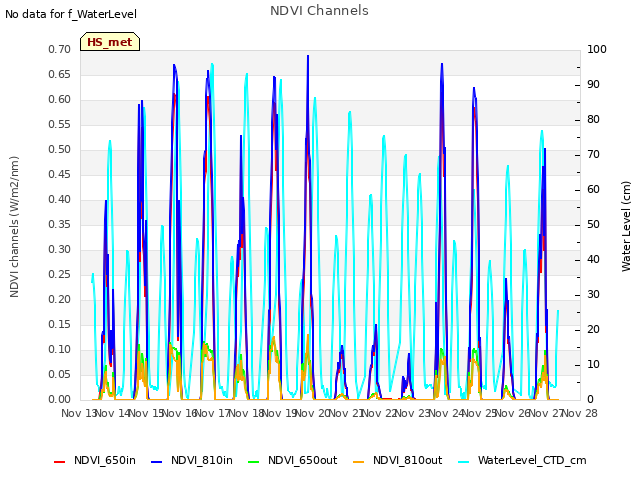The width and height of the screenshot is (640, 480).
Task: Click the 80 right axis tick label
Action: tap(593, 120)
